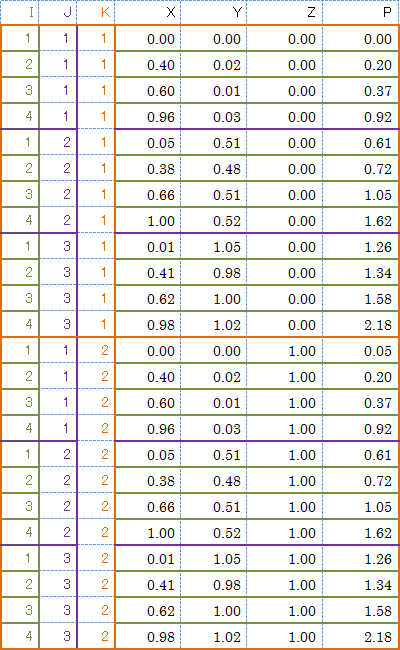Click the first row's X value 0.00
This screenshot has height=650, width=400.
click(148, 39)
